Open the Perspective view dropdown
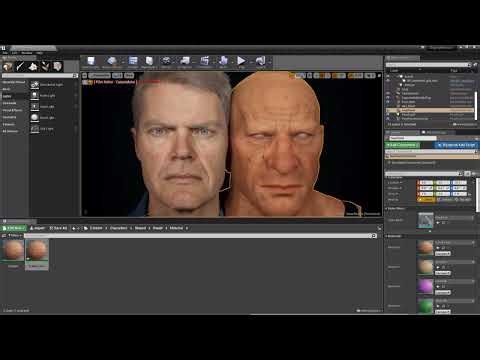This screenshot has height=360, width=480. [x=100, y=76]
